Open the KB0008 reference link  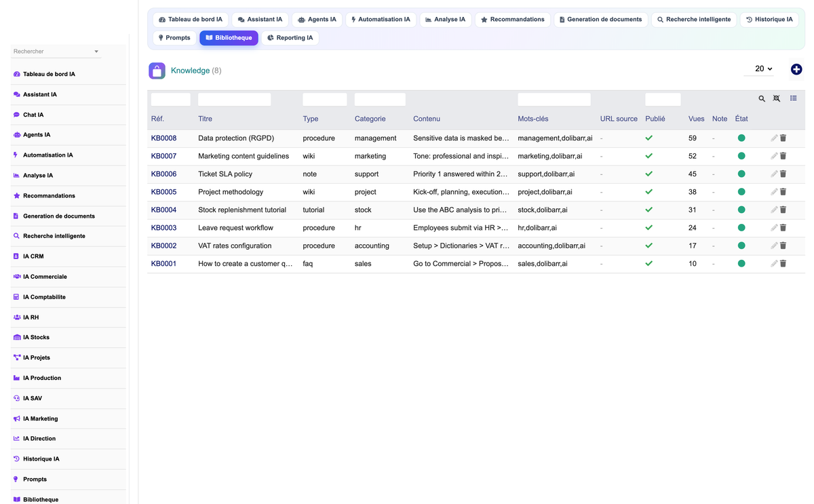pyautogui.click(x=163, y=138)
